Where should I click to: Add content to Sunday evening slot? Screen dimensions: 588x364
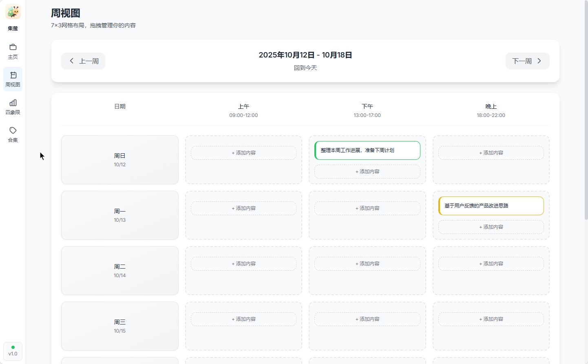click(x=491, y=153)
